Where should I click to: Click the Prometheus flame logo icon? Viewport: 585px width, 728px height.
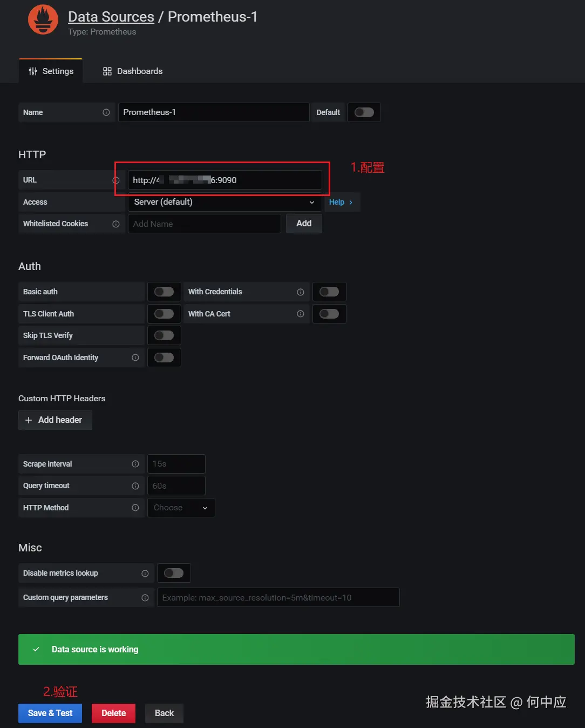(x=43, y=19)
